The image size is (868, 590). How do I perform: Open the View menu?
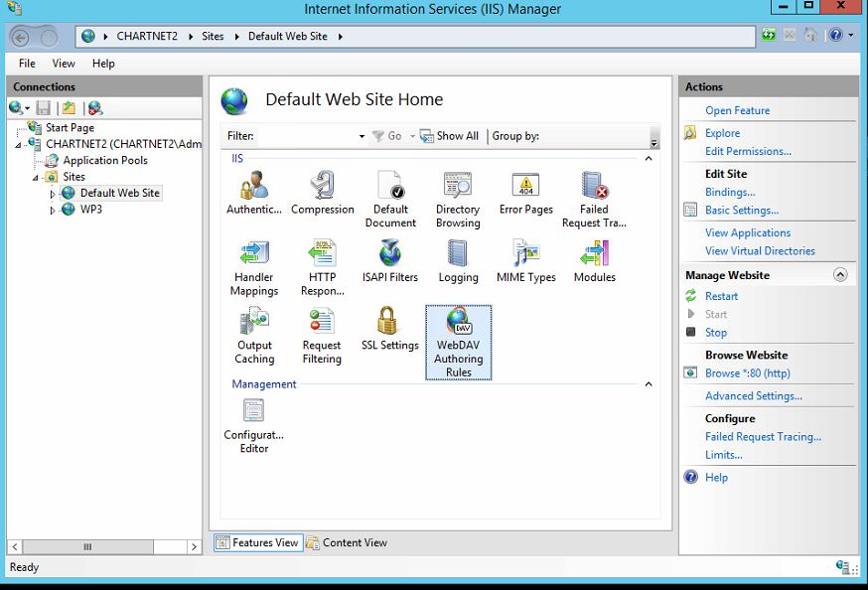64,64
